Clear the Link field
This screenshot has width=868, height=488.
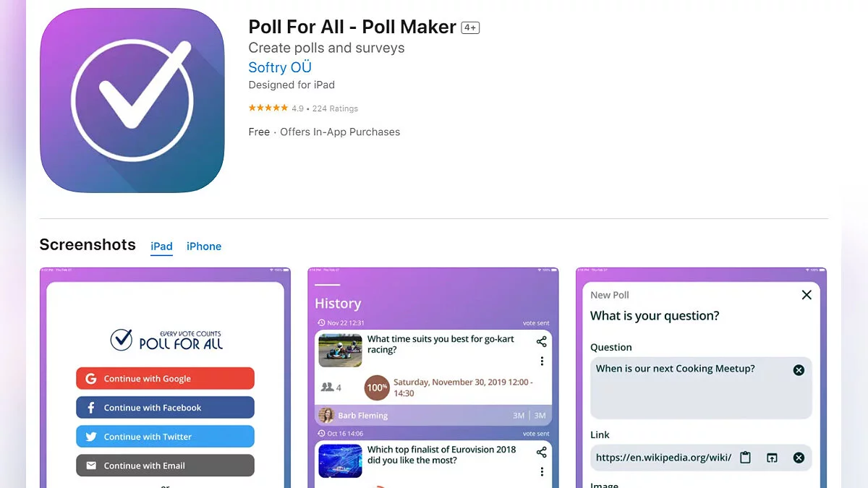pos(799,458)
